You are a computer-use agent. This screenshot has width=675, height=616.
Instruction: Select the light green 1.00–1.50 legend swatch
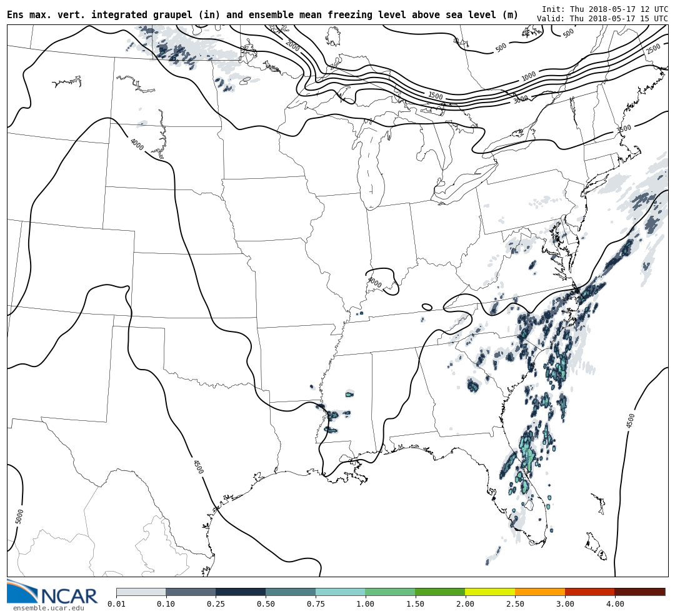[x=391, y=592]
